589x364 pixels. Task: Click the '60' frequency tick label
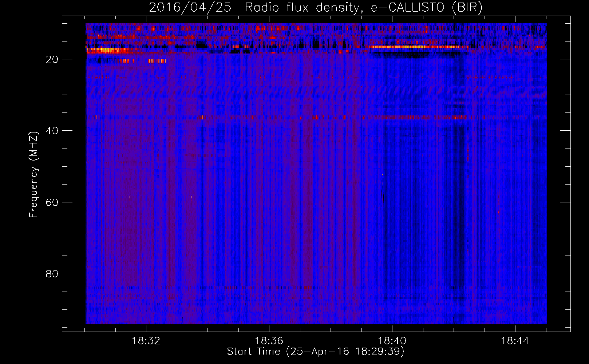52,202
